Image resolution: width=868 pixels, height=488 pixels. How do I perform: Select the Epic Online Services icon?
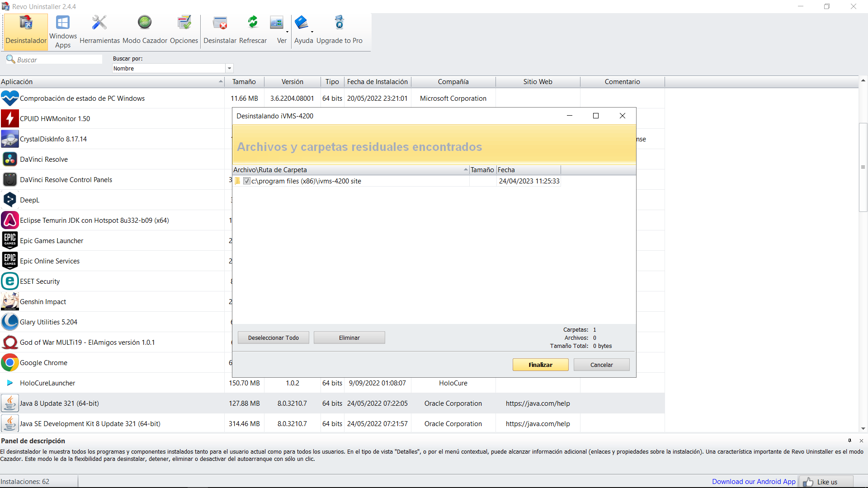pos(10,261)
